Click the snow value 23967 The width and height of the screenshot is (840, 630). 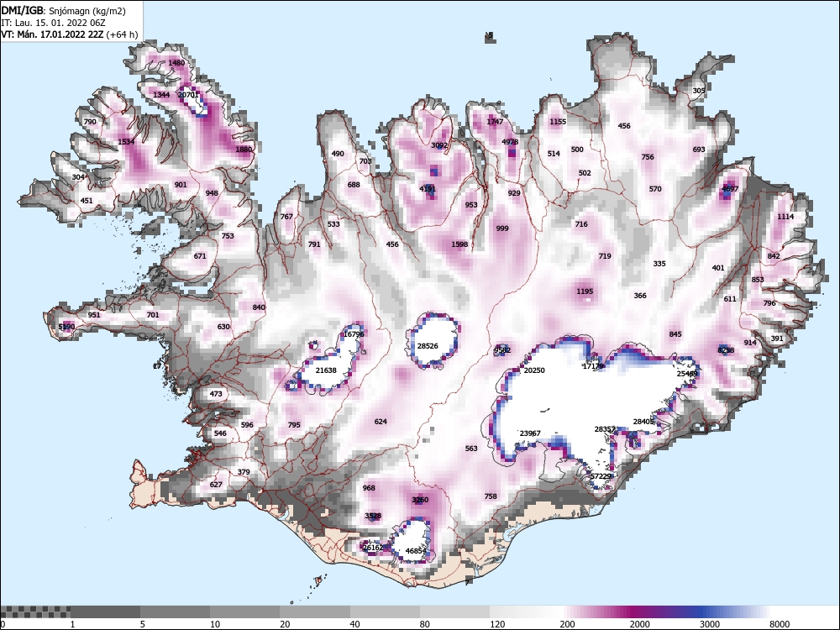coord(530,433)
